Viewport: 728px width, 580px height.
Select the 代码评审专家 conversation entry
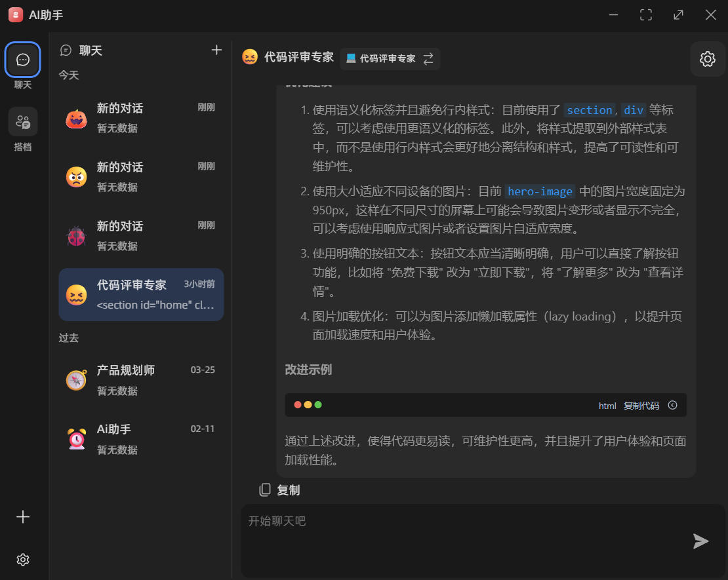tap(141, 294)
